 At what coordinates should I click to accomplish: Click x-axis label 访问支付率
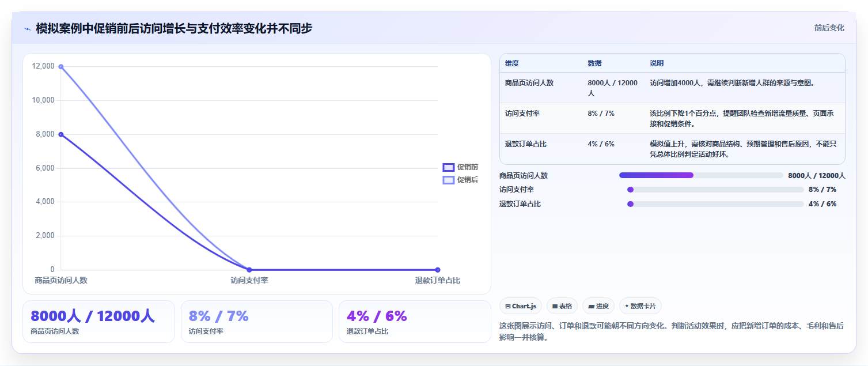coord(249,281)
